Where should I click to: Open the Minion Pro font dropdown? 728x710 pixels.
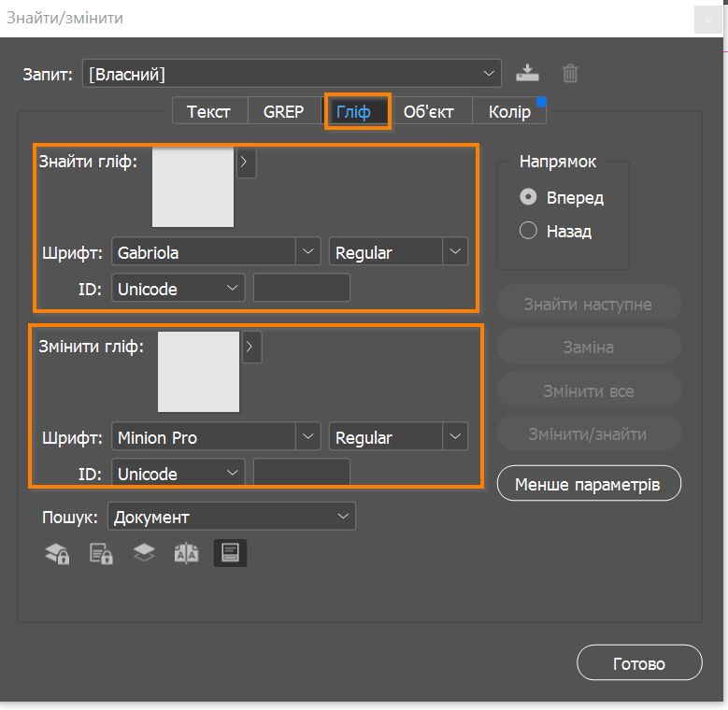click(308, 437)
